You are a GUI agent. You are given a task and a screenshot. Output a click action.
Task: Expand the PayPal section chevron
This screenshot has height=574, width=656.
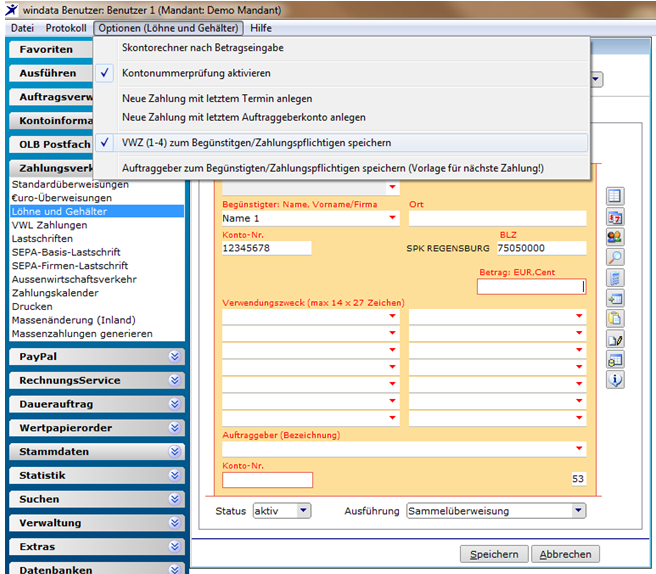coord(174,356)
